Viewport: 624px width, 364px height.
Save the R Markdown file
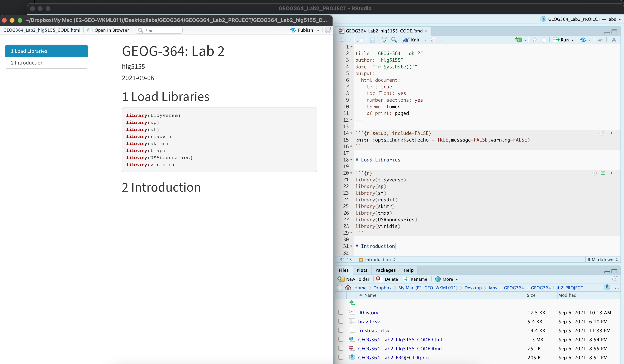point(372,40)
